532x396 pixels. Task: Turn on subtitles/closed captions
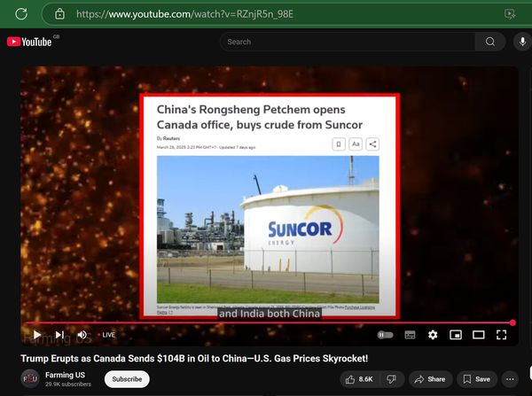(410, 335)
